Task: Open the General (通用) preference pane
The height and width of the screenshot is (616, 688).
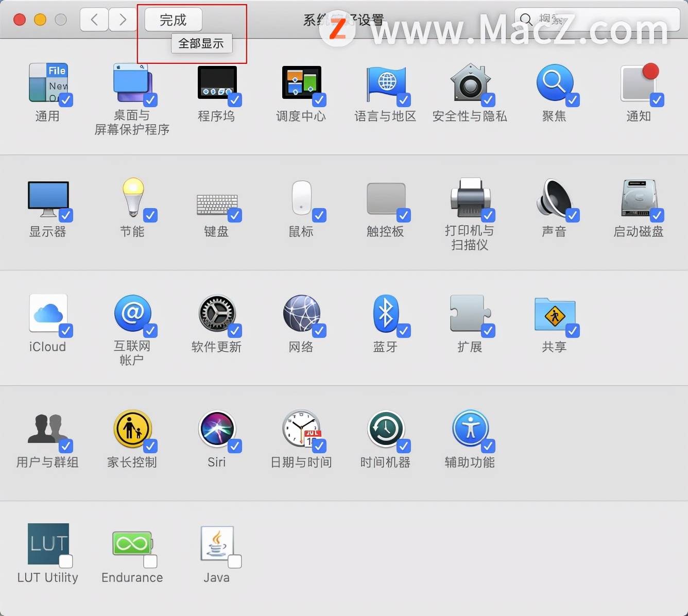Action: tap(48, 82)
